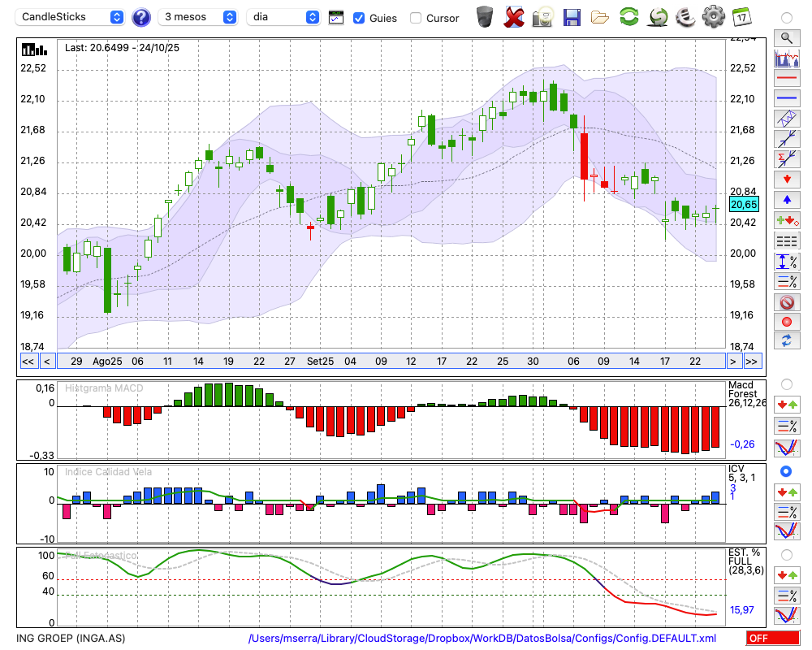Click the magnifying glass zoom tool
Image resolution: width=812 pixels, height=650 pixels.
786,37
